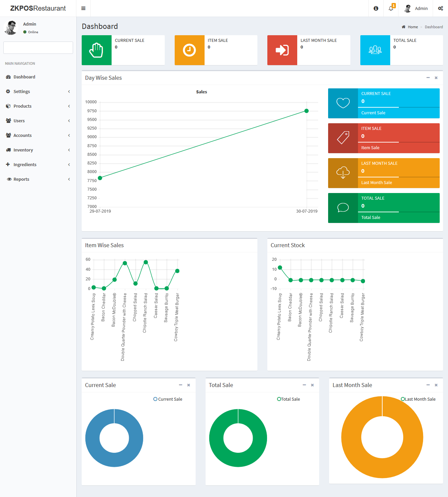
Task: Click the sidebar search input field
Action: (38, 48)
